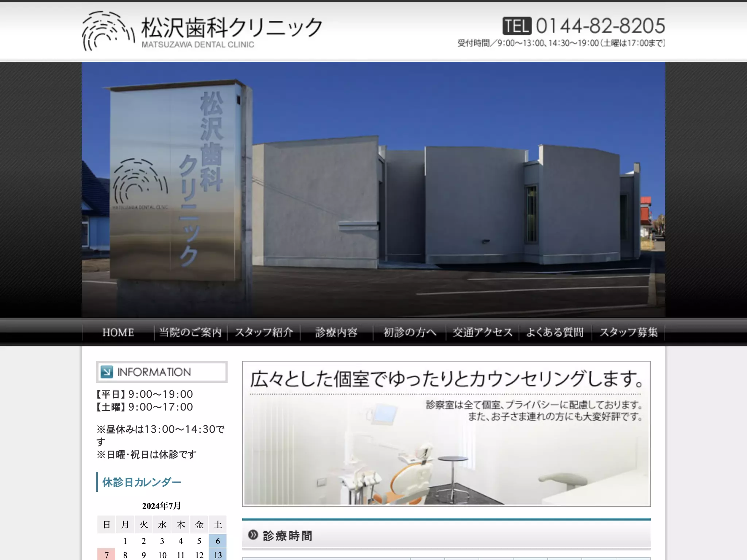The height and width of the screenshot is (560, 747).
Task: Select calendar date 13
Action: [x=218, y=555]
